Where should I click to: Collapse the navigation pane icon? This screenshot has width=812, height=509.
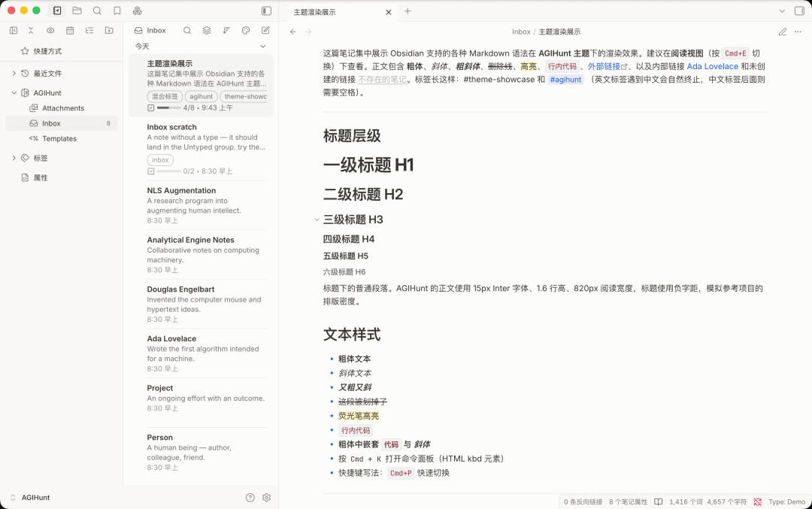coord(14,31)
